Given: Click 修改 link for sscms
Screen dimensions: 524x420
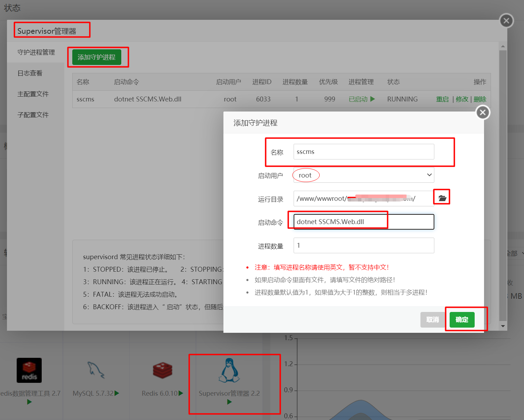Looking at the screenshot, I should (x=462, y=99).
